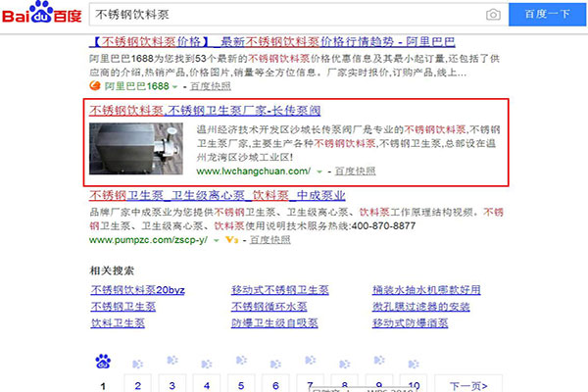Click paw icon above page 3
588x392 pixels.
pyautogui.click(x=172, y=360)
